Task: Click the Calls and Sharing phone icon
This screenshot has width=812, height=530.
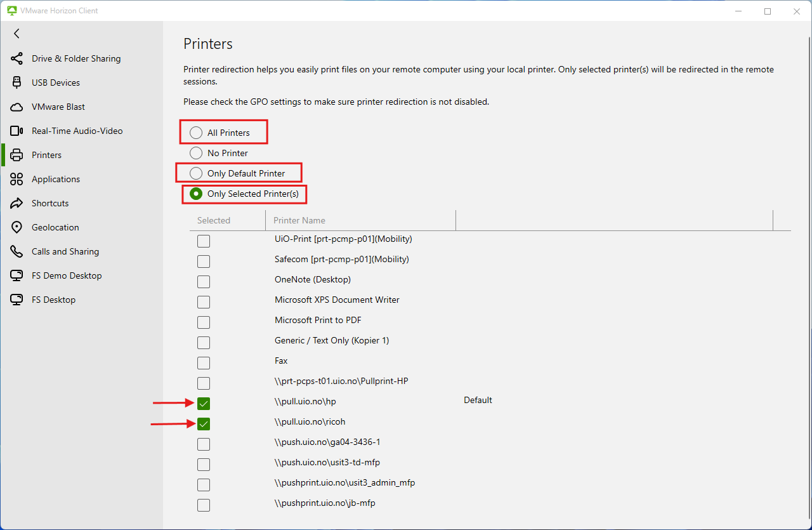Action: pos(17,251)
